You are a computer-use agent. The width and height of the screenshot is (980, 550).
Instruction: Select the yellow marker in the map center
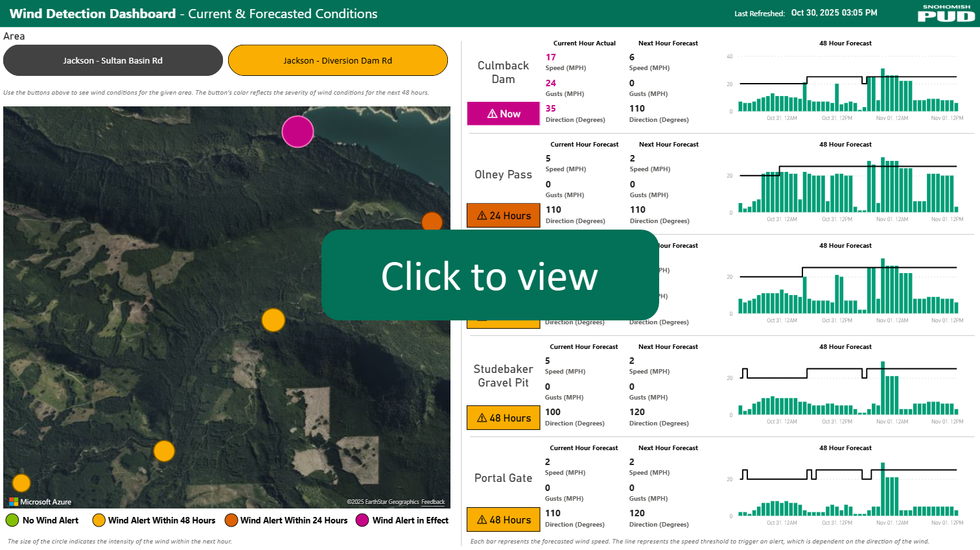[273, 320]
